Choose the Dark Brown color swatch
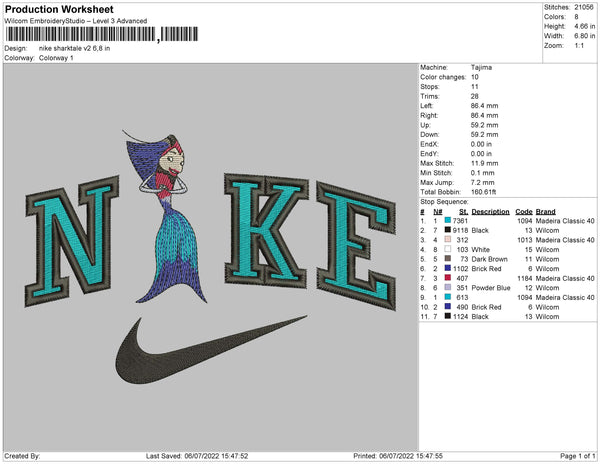The width and height of the screenshot is (600, 464). pyautogui.click(x=448, y=259)
